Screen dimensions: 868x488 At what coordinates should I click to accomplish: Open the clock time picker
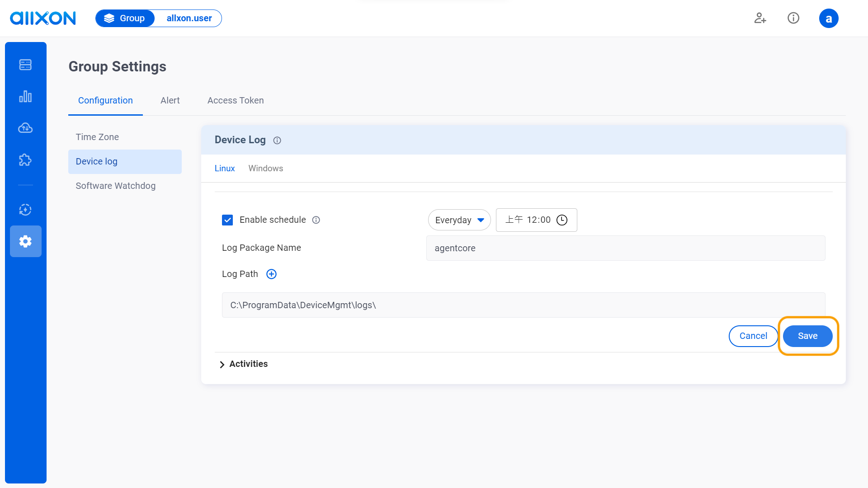(561, 220)
